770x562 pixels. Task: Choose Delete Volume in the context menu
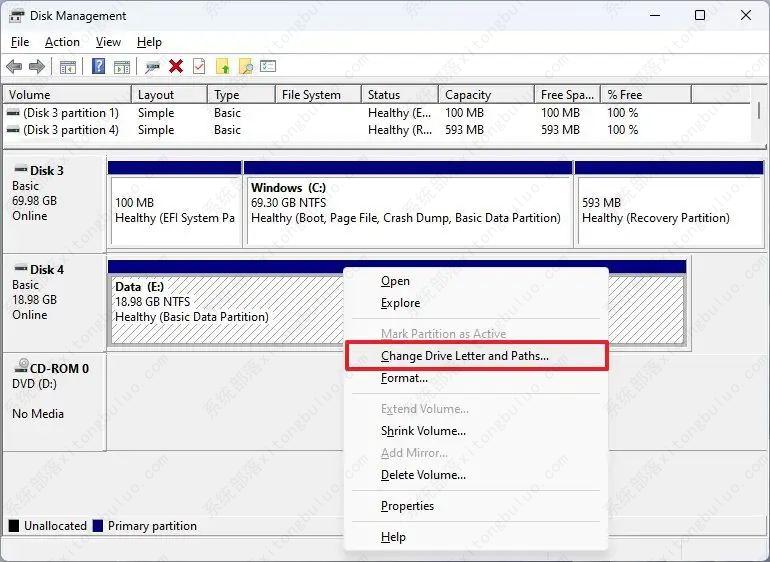423,475
